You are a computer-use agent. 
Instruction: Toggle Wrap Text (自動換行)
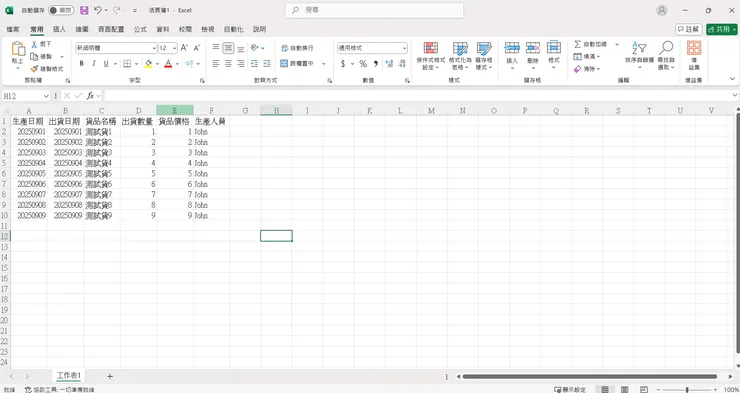(297, 48)
